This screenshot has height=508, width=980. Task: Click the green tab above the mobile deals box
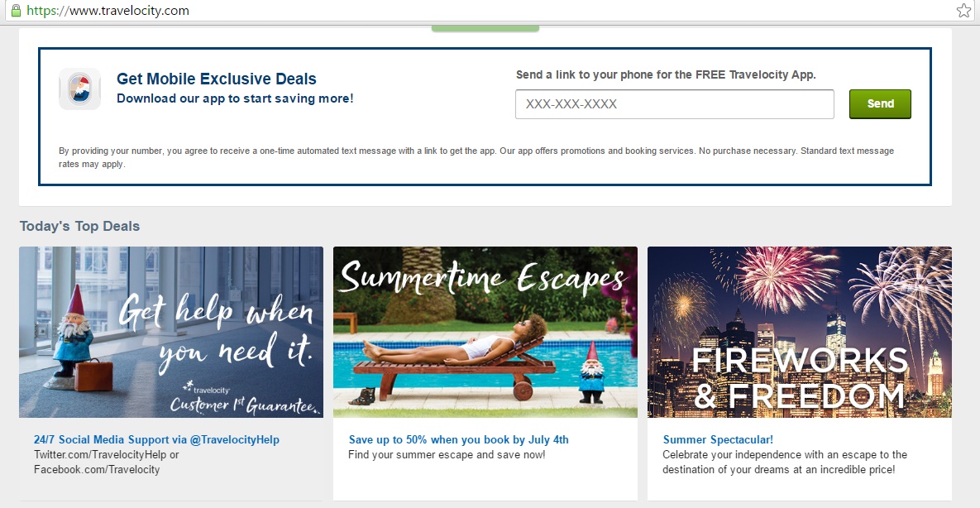(x=485, y=28)
